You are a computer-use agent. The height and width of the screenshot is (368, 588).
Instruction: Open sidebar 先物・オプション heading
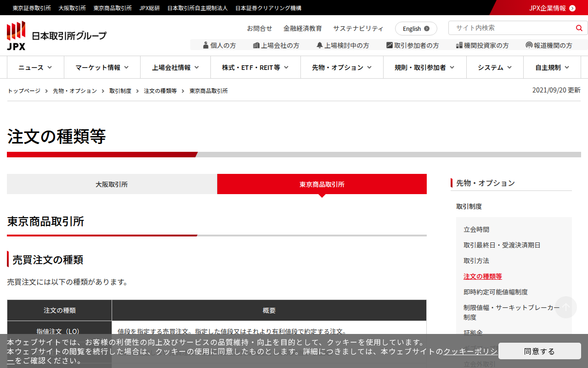[x=486, y=183]
